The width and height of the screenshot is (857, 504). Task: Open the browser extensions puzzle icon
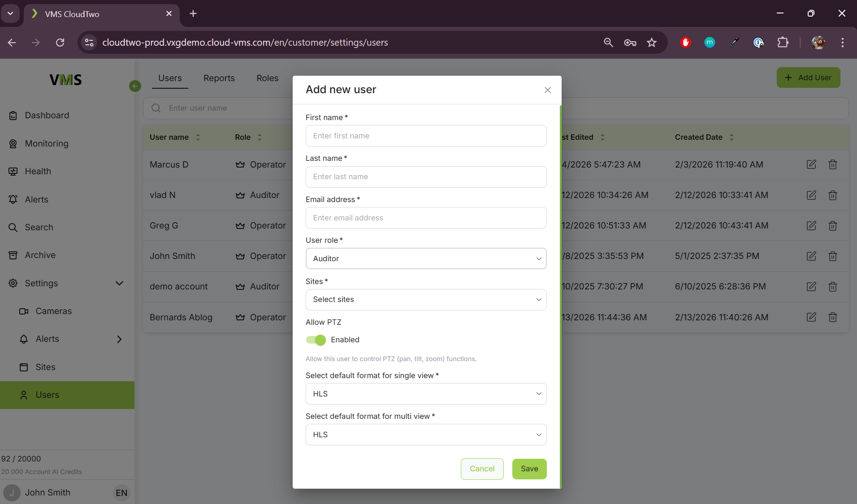click(x=783, y=43)
